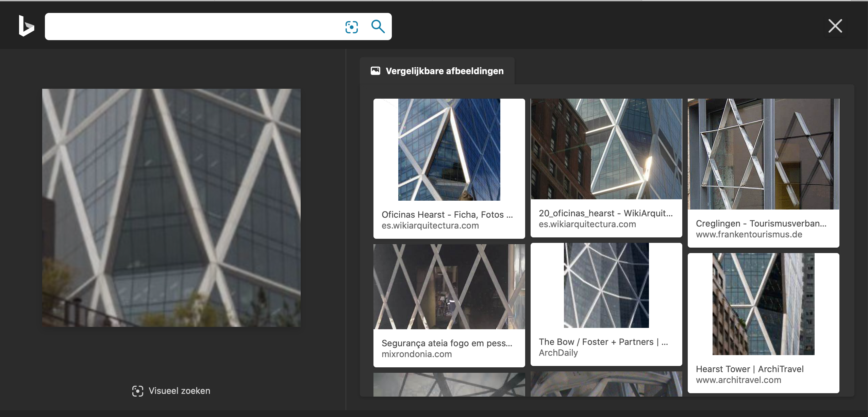Open the Oficinas Hearst thumbnail image
The image size is (868, 417).
pos(449,150)
